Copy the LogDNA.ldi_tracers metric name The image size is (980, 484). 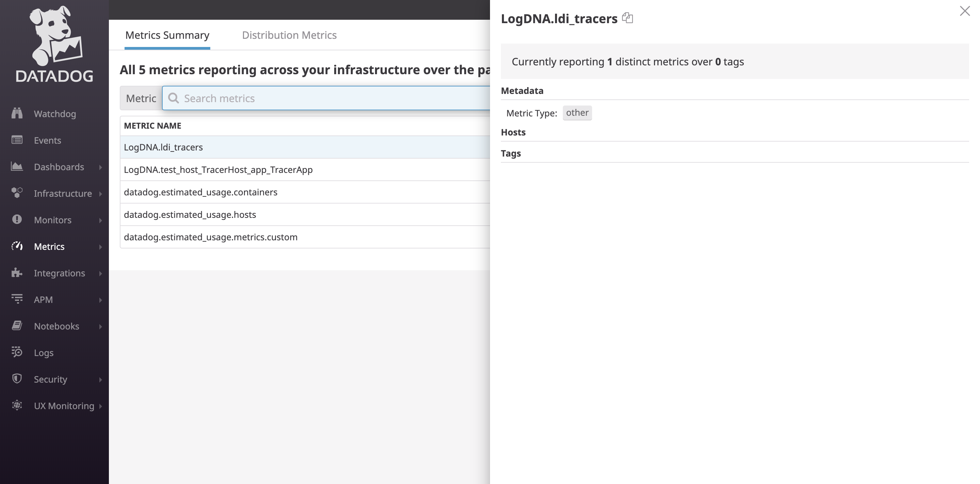(x=627, y=18)
